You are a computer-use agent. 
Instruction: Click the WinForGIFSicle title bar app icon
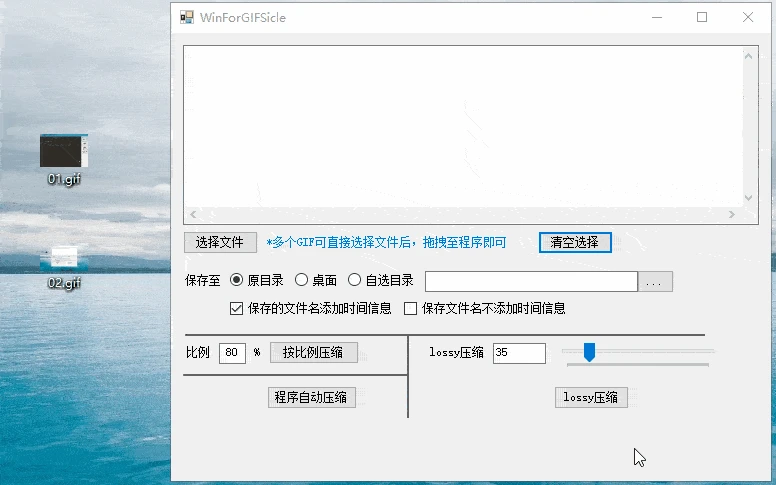tap(187, 17)
